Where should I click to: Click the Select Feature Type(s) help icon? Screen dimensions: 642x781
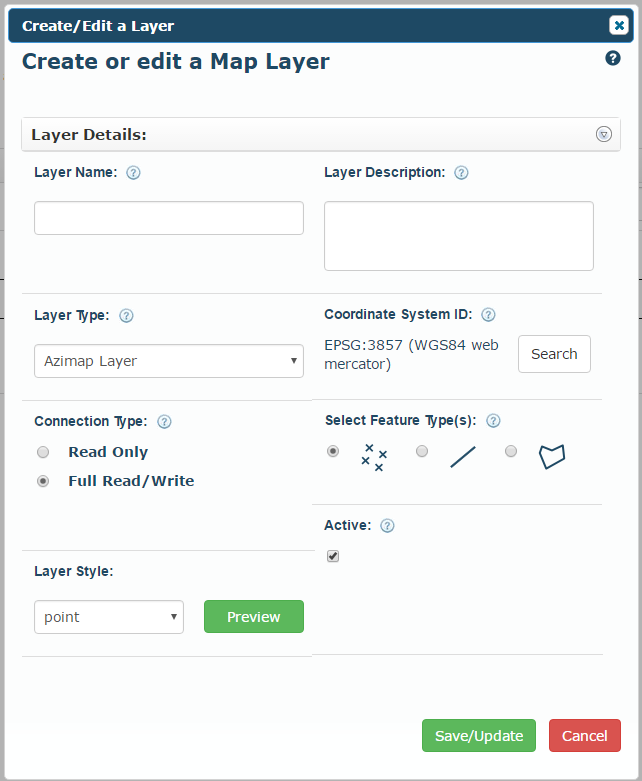493,421
